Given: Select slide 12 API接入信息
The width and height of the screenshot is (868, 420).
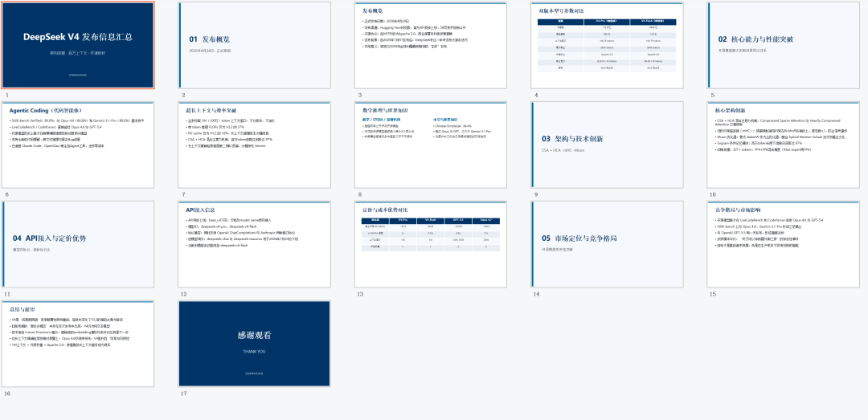Looking at the screenshot, I should coord(255,245).
